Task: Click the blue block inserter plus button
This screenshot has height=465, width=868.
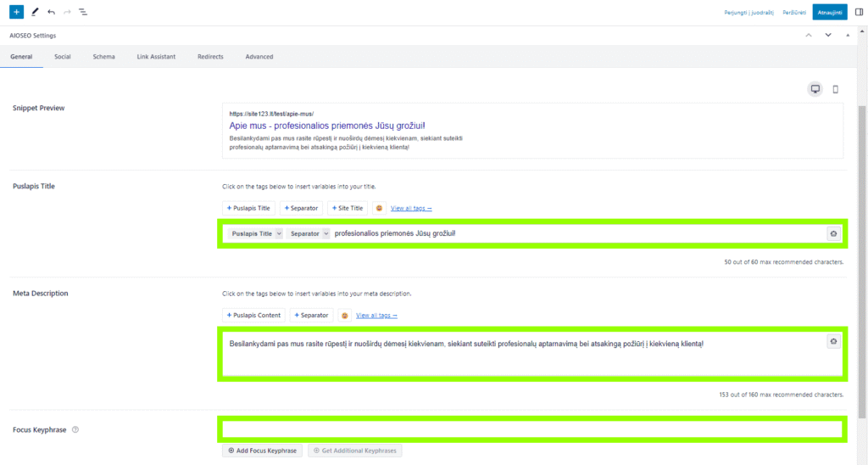Action: click(x=17, y=12)
